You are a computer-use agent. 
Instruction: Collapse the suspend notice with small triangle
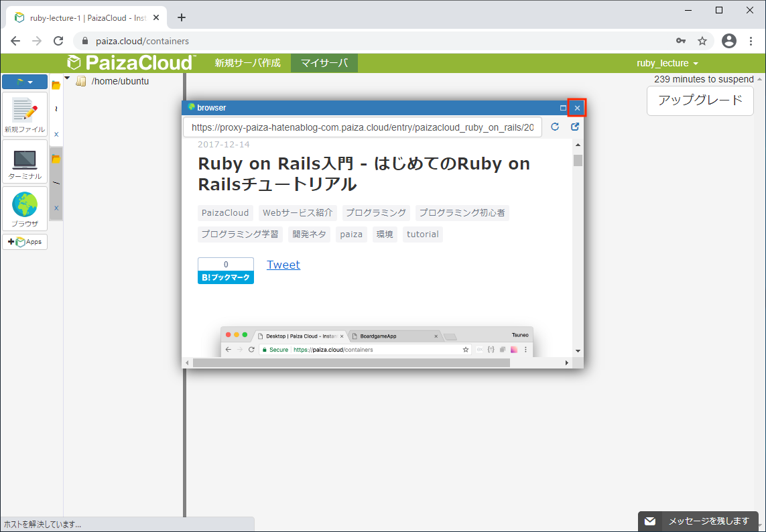(x=759, y=79)
